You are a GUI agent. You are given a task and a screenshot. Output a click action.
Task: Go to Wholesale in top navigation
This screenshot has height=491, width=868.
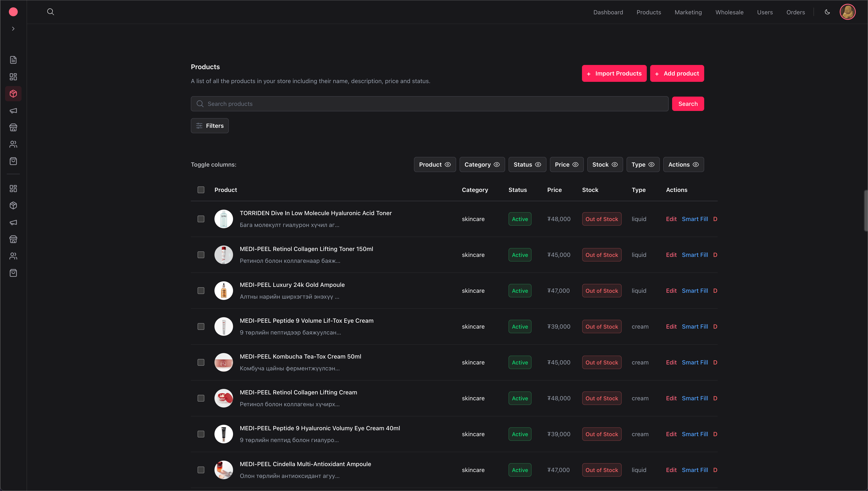729,12
